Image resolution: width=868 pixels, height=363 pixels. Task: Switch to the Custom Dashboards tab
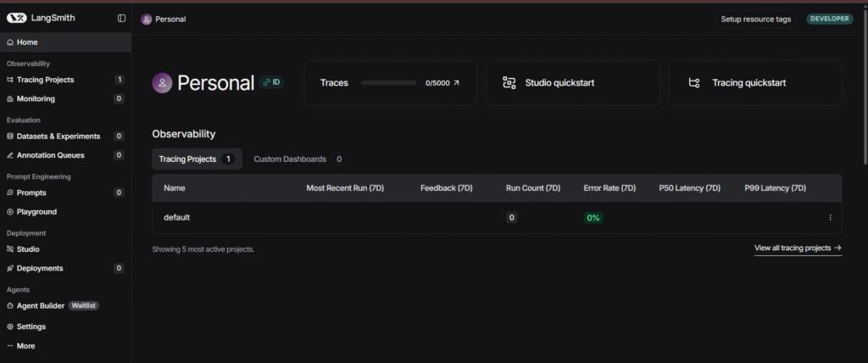[290, 159]
